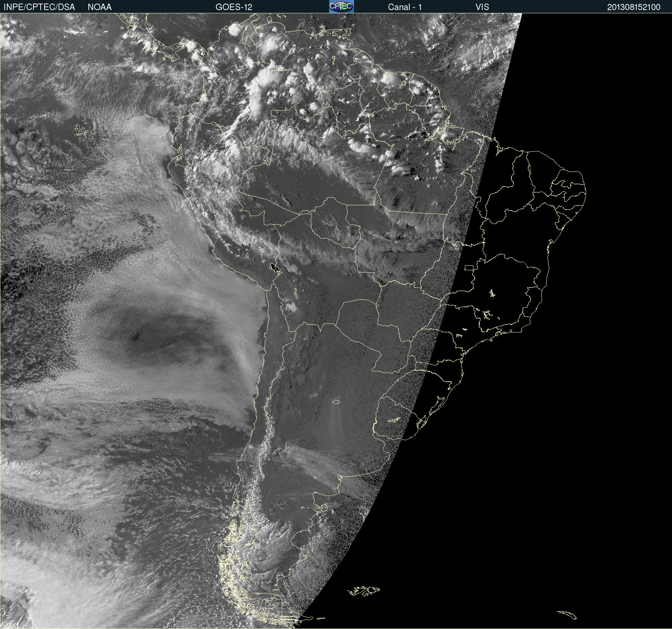Click the 201308152100 timestamp
672x629 pixels.
coord(634,7)
